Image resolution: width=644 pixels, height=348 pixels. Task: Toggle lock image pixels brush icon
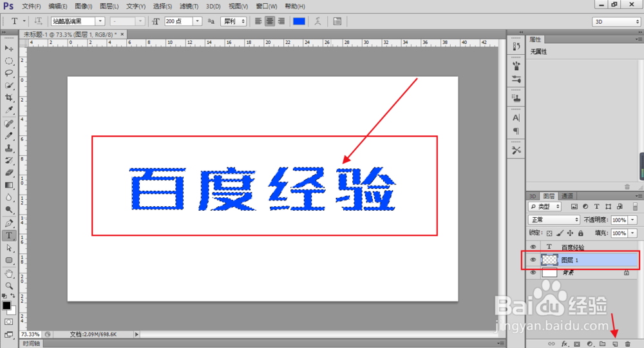click(x=560, y=233)
